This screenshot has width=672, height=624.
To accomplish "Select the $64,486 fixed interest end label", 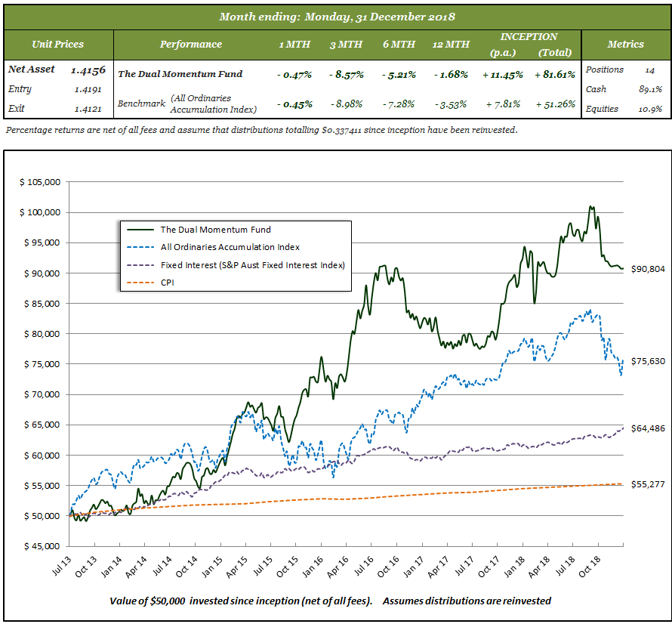I will click(647, 428).
